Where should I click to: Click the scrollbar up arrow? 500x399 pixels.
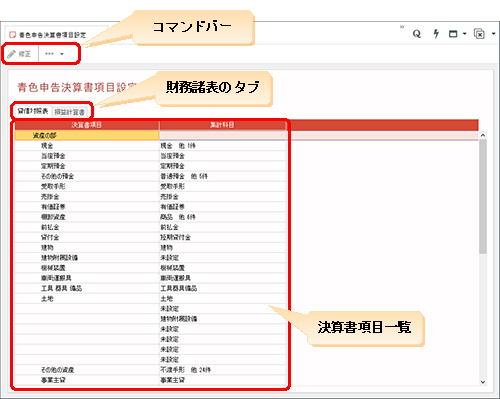(x=483, y=135)
